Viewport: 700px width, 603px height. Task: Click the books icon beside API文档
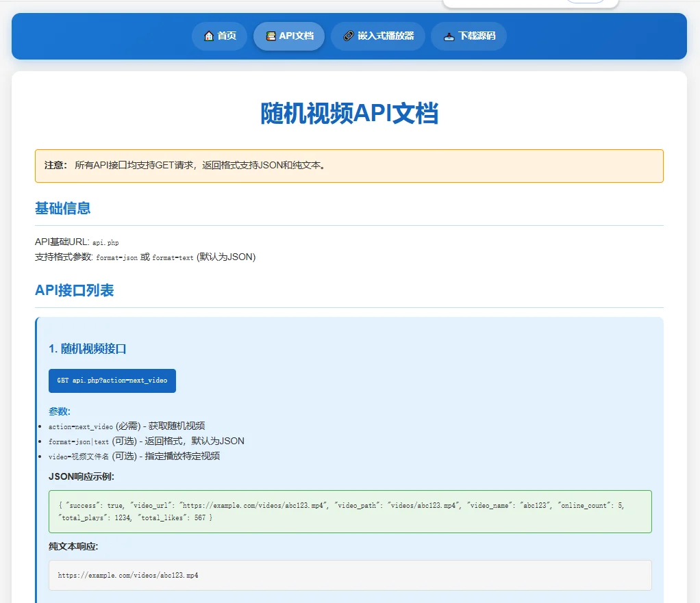[271, 36]
